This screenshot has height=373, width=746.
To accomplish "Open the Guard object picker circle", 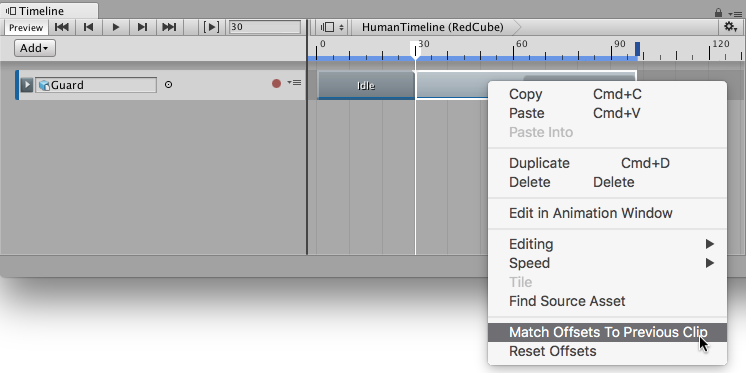I will 168,85.
